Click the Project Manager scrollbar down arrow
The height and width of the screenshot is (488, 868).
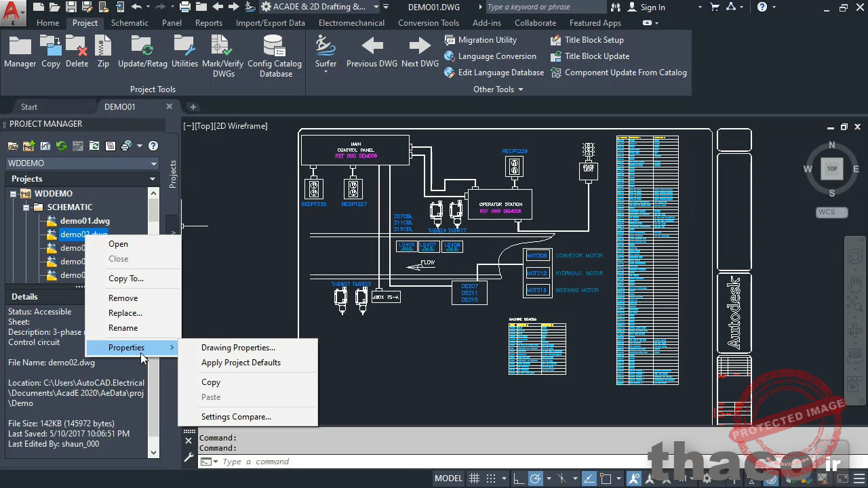point(153,451)
